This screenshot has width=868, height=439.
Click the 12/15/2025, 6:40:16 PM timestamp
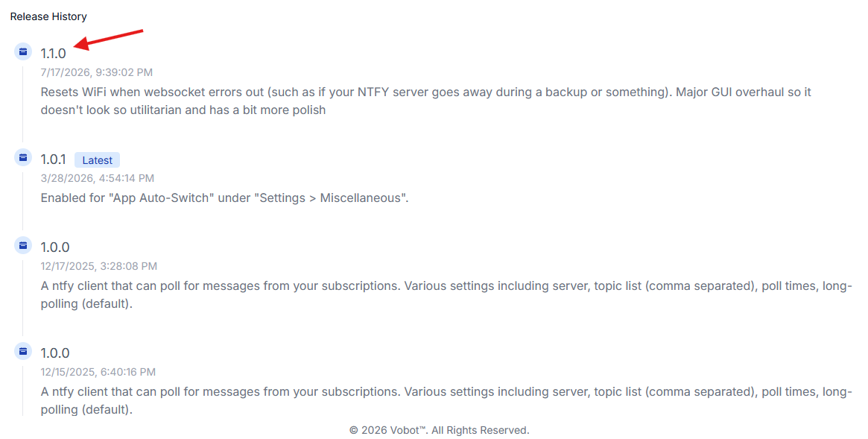tap(98, 372)
